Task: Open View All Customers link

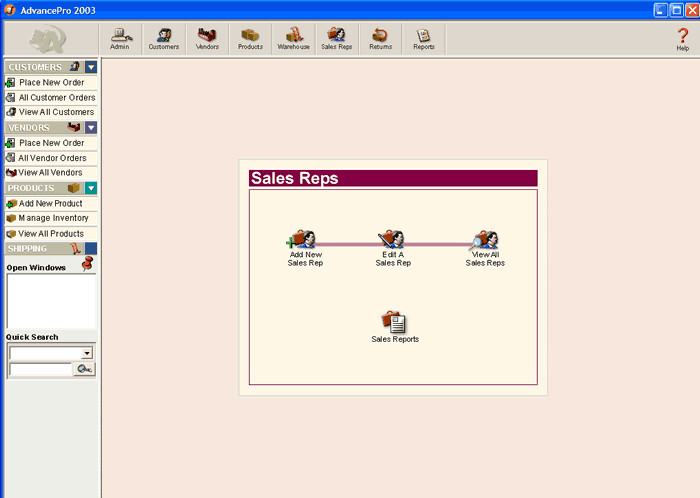Action: (51, 112)
